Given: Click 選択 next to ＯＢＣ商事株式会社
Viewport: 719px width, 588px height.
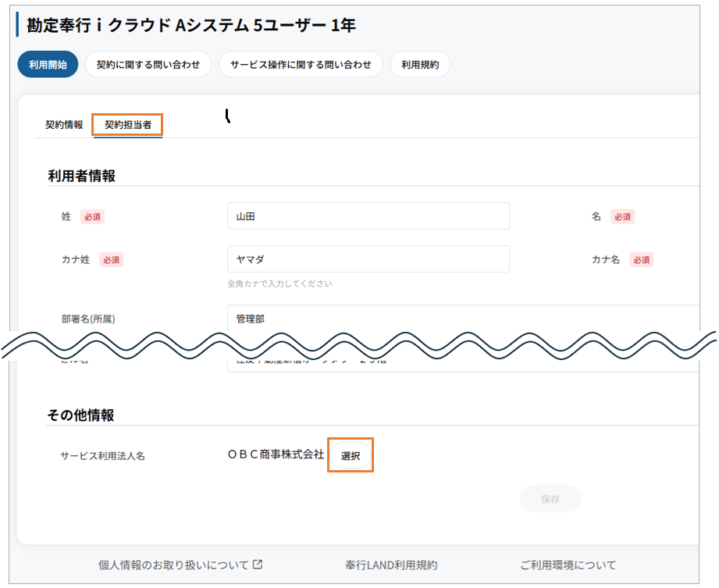Looking at the screenshot, I should [351, 455].
